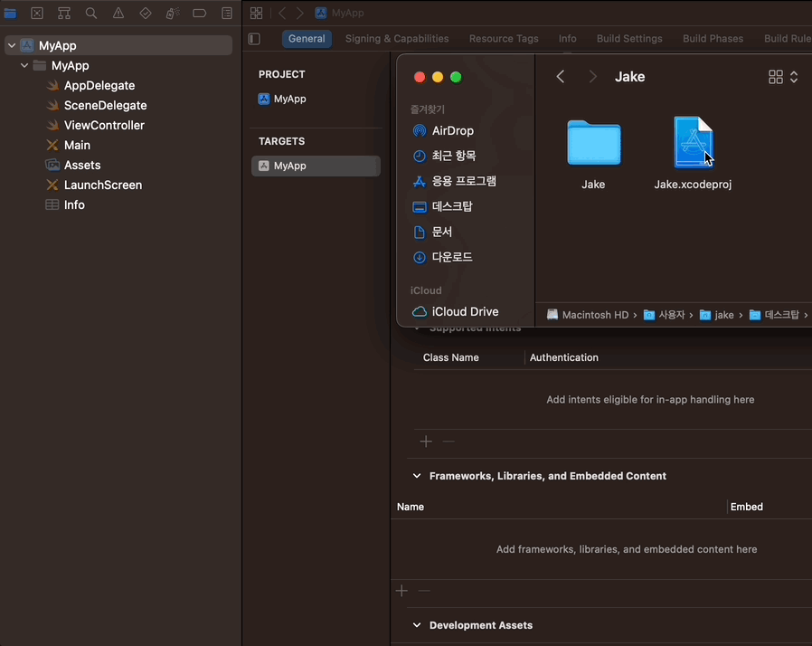Go forward in the Finder window
The height and width of the screenshot is (646, 812).
[593, 77]
